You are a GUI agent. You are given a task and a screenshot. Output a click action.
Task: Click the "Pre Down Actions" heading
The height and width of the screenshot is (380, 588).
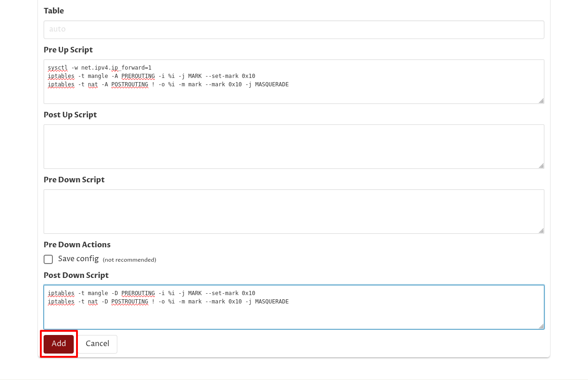coord(77,245)
